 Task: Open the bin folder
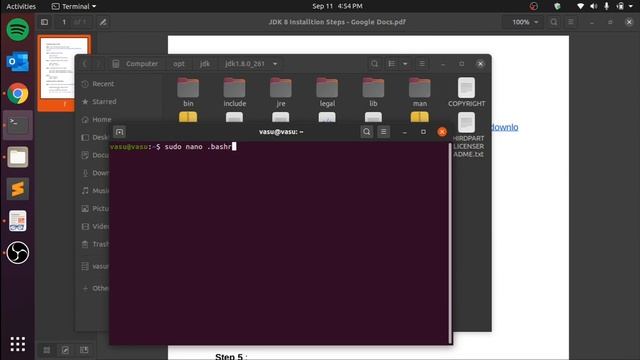point(188,93)
